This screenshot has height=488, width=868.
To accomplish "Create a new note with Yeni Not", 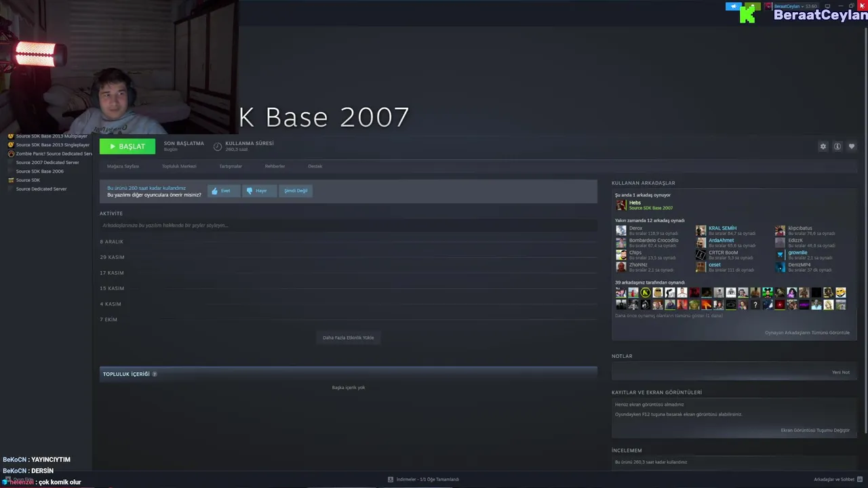I will coord(841,372).
